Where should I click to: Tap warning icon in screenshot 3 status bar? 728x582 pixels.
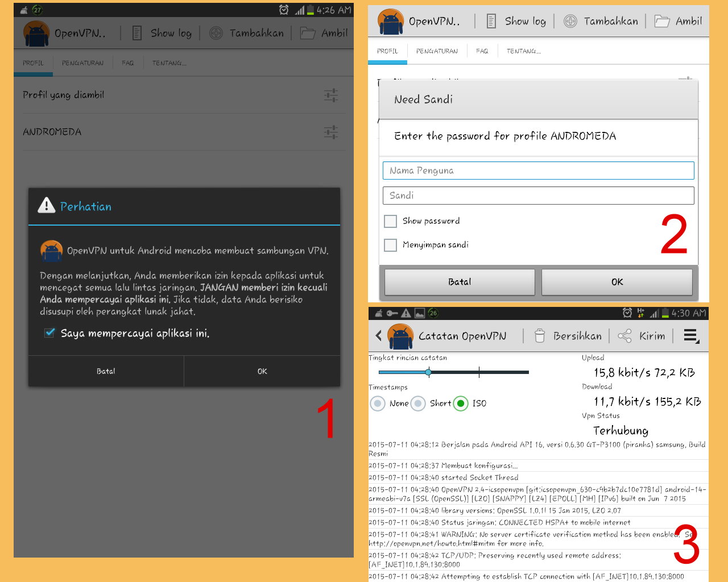(x=406, y=313)
